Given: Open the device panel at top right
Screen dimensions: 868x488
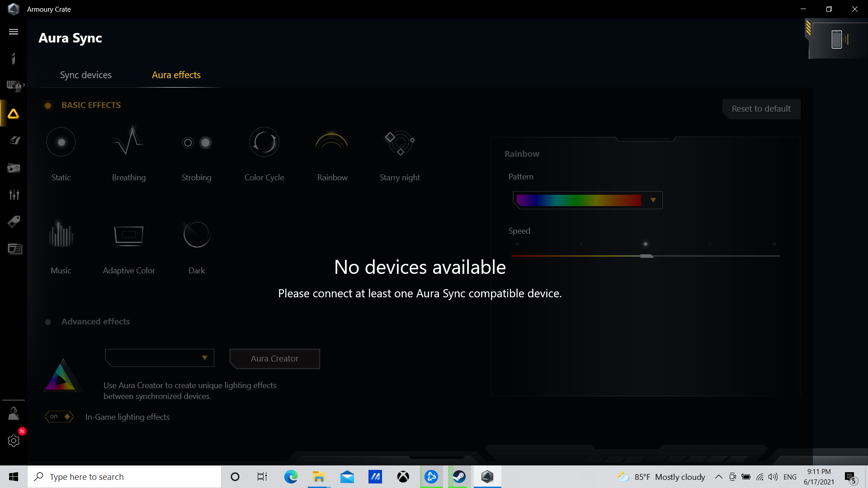Looking at the screenshot, I should pos(838,39).
